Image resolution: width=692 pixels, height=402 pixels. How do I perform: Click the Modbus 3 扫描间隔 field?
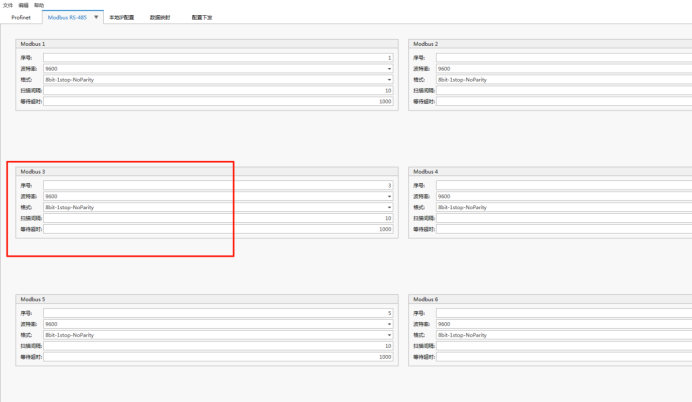click(218, 218)
